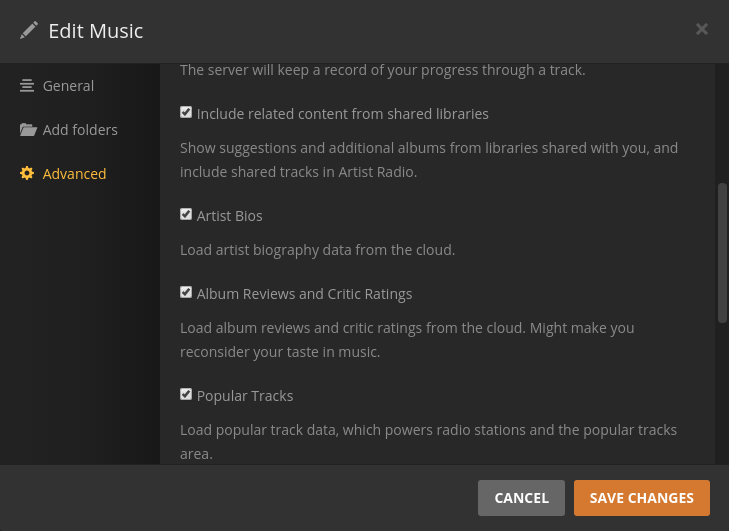The image size is (729, 531).
Task: Click the vertical scrollbar thumb
Action: (722, 252)
